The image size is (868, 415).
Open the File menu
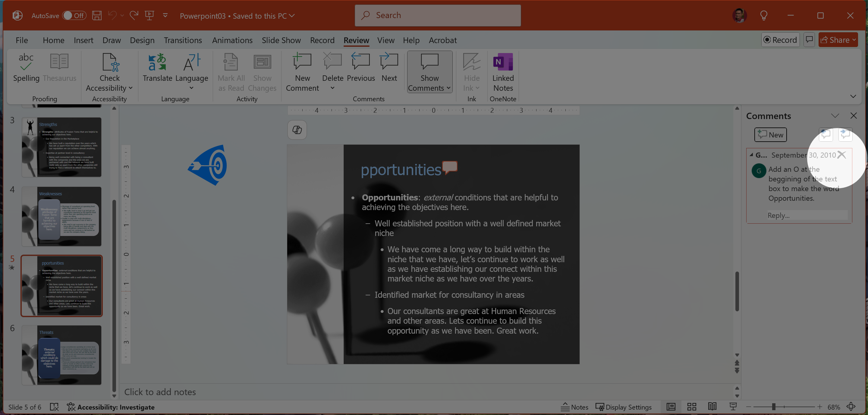point(22,40)
